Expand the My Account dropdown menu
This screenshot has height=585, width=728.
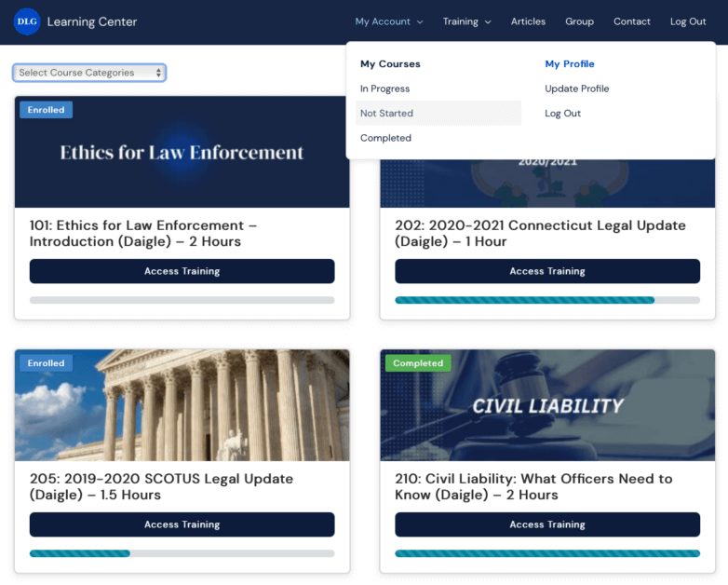point(388,21)
